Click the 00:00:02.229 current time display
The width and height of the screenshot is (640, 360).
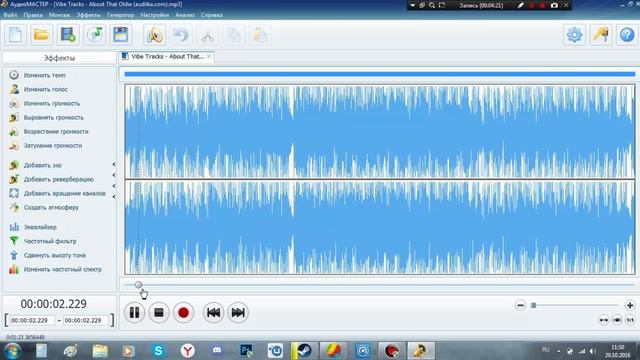click(x=53, y=304)
